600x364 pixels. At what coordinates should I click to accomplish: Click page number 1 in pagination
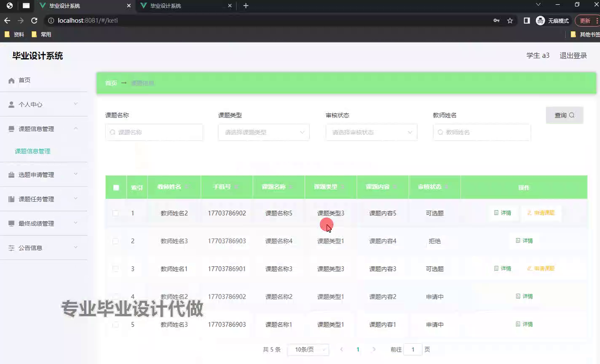[358, 349]
